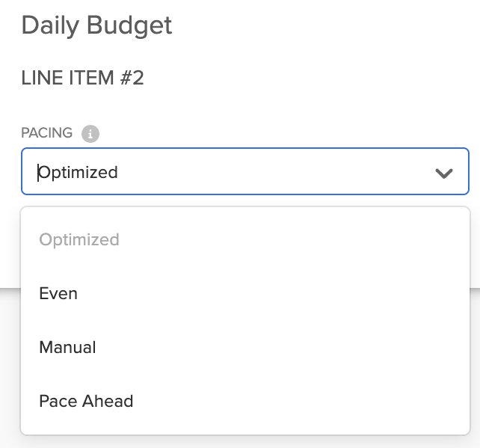Click the LINE ITEM #2 label

point(82,78)
